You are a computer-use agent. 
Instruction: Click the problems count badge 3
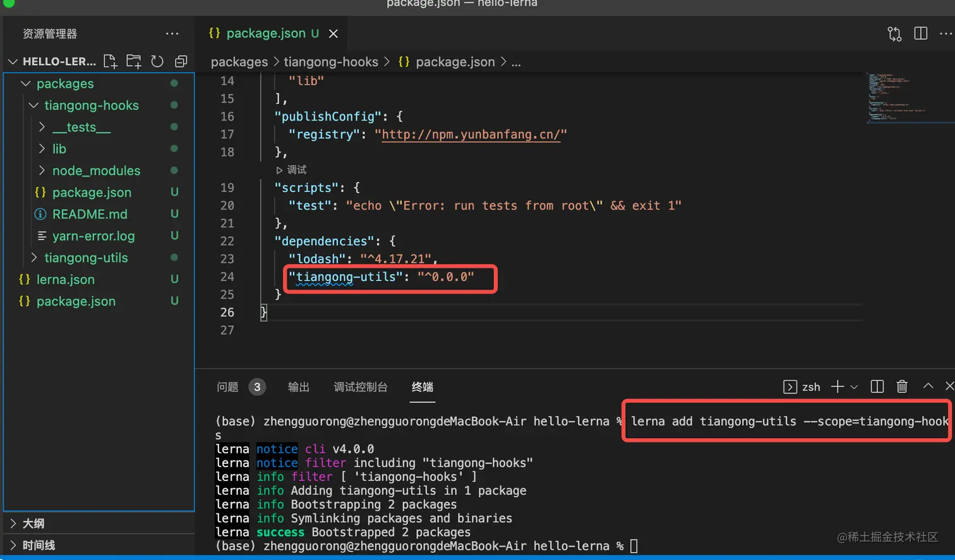click(257, 387)
